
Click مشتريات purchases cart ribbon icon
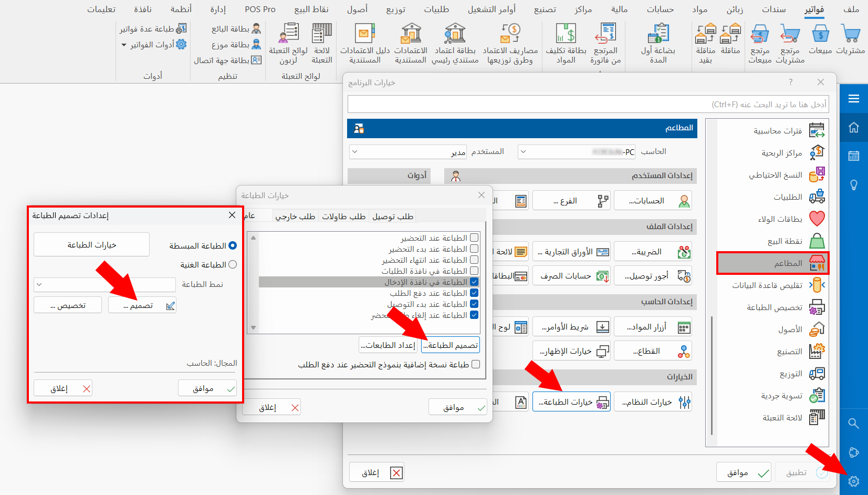pos(850,34)
